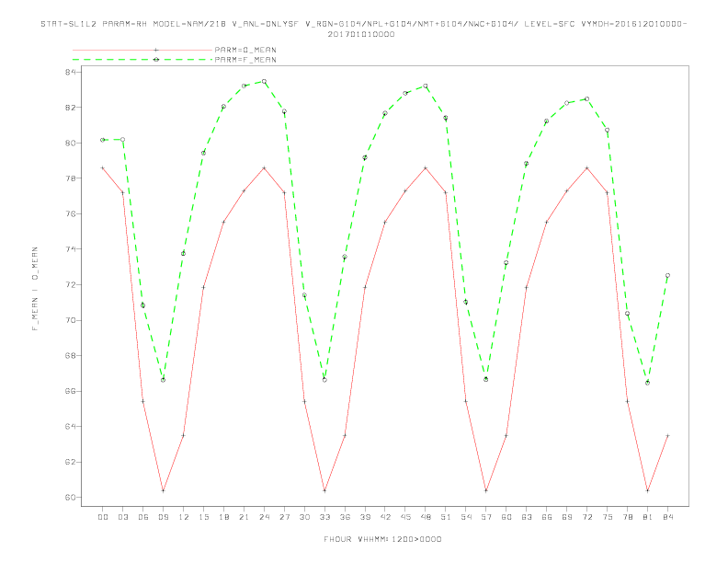The image size is (728, 563).
Task: Click y-axis tick label 62
Action: pos(70,462)
